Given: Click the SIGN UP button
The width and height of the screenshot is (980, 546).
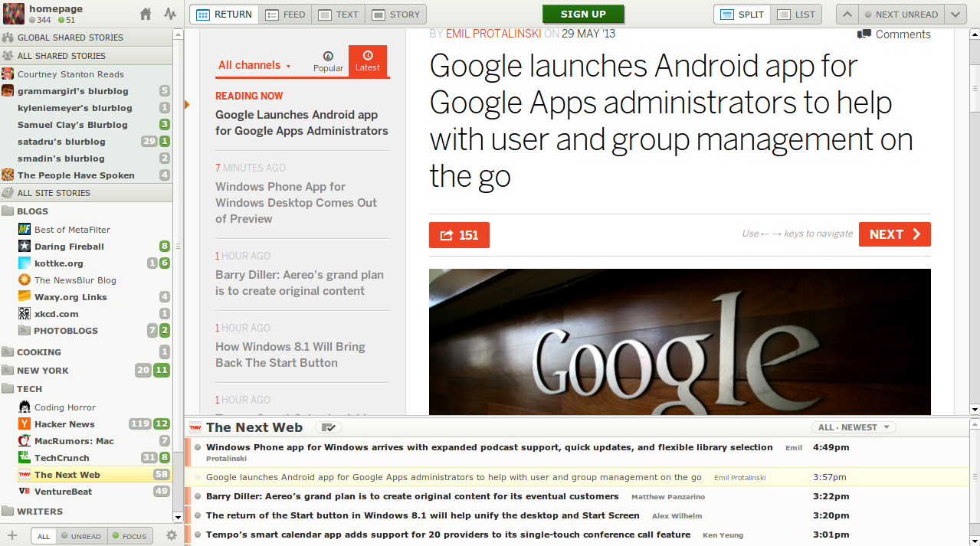Looking at the screenshot, I should pos(583,14).
